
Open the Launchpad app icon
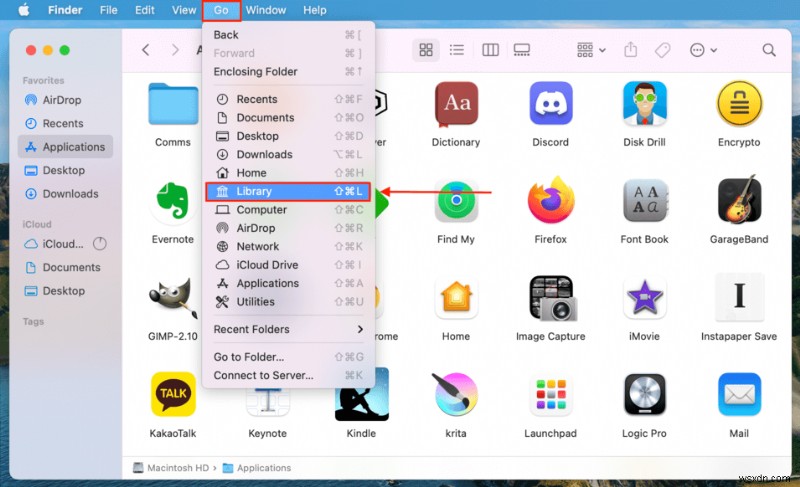click(x=551, y=395)
